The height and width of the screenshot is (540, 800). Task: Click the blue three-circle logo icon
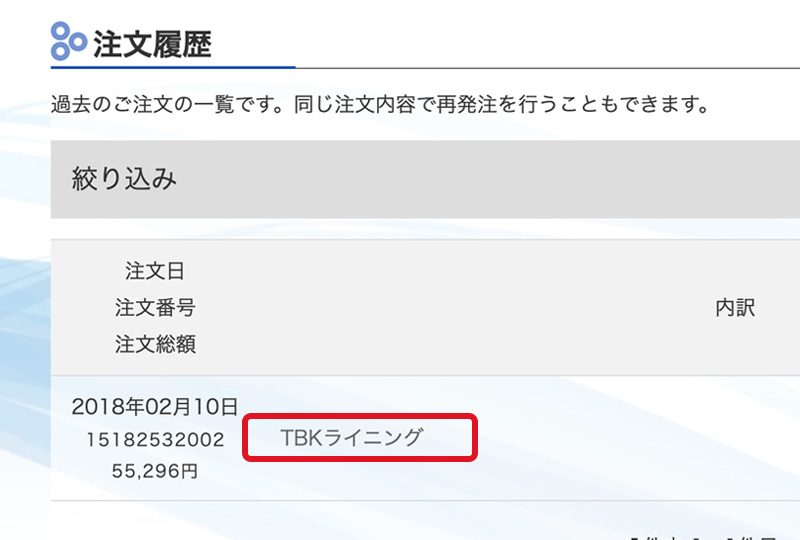(69, 41)
